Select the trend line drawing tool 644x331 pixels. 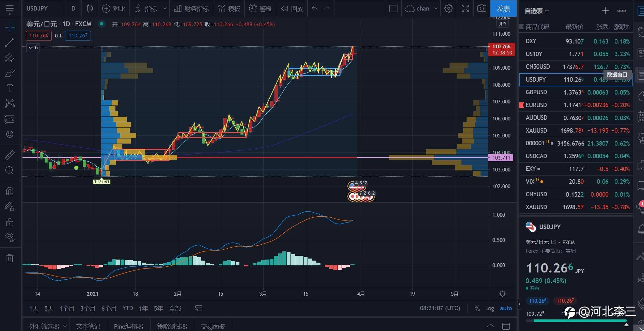click(10, 43)
